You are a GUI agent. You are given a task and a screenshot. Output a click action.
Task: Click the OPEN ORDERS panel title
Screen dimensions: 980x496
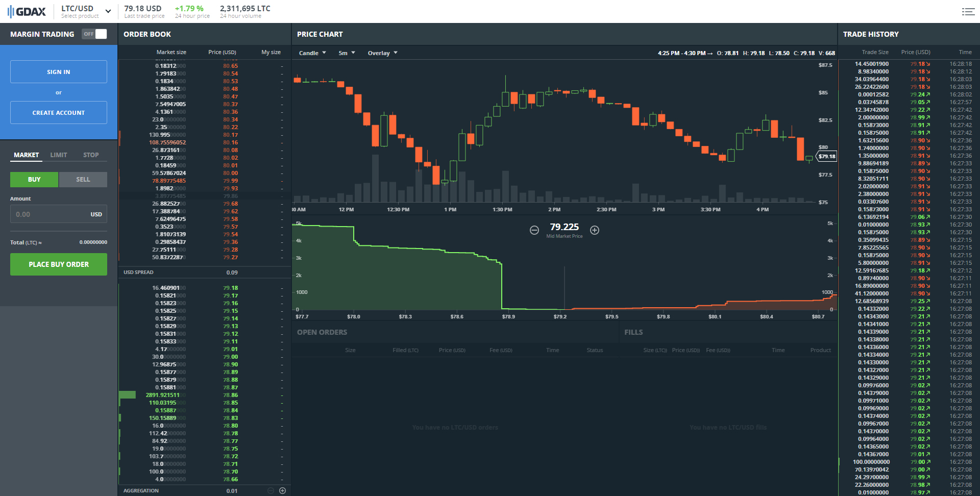click(x=322, y=332)
